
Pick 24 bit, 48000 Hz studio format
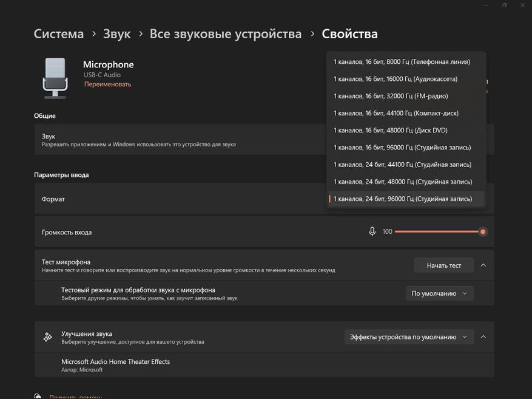(402, 182)
